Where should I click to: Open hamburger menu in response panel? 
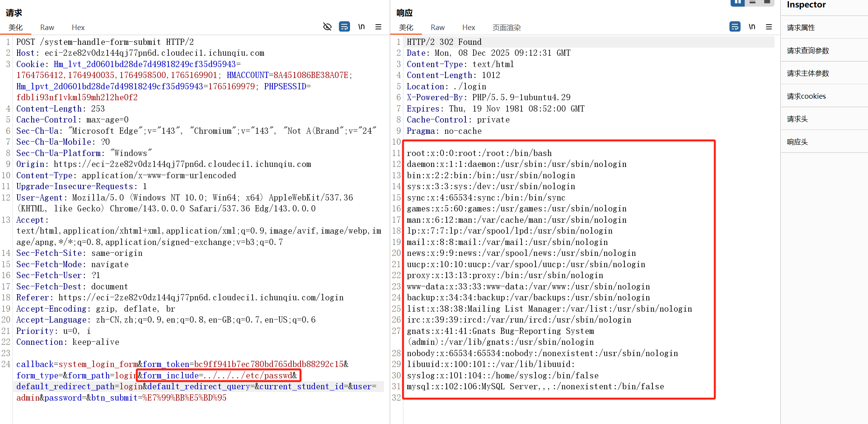[769, 27]
